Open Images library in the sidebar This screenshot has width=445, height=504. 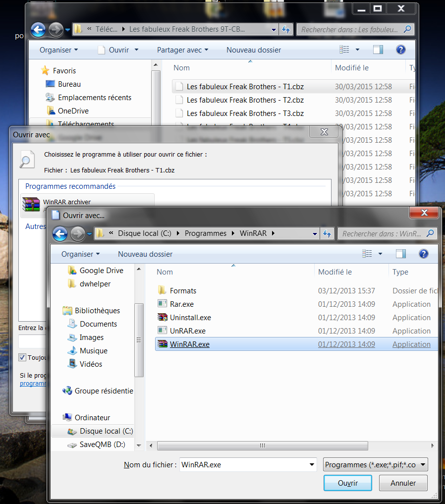click(92, 337)
